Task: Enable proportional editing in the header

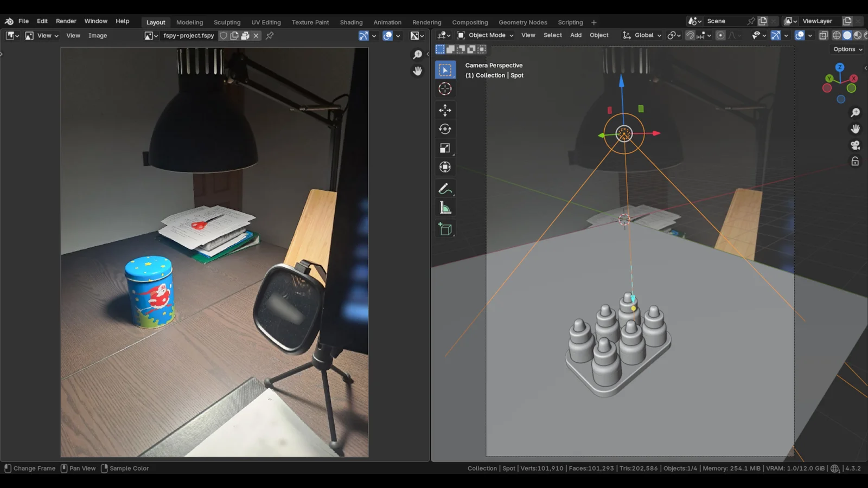Action: click(720, 35)
